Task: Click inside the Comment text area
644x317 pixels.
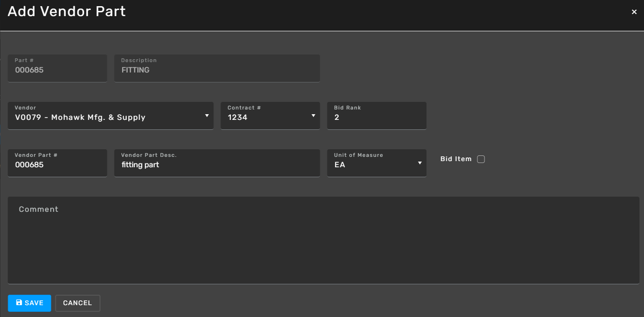Action: click(323, 246)
